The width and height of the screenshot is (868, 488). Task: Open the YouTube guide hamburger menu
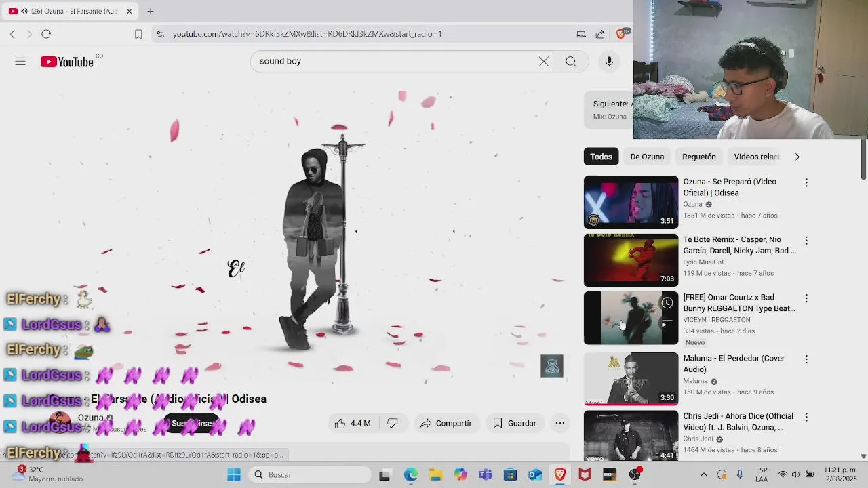pyautogui.click(x=20, y=62)
